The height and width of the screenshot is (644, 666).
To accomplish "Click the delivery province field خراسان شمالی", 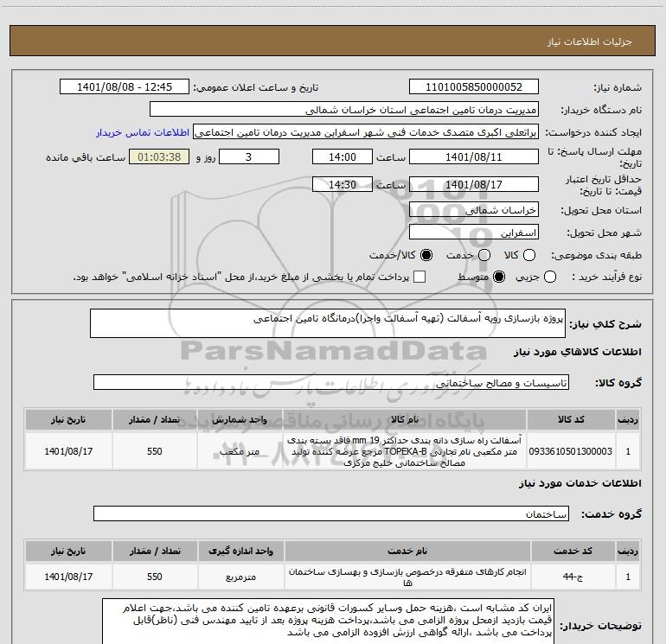I will click(x=474, y=210).
